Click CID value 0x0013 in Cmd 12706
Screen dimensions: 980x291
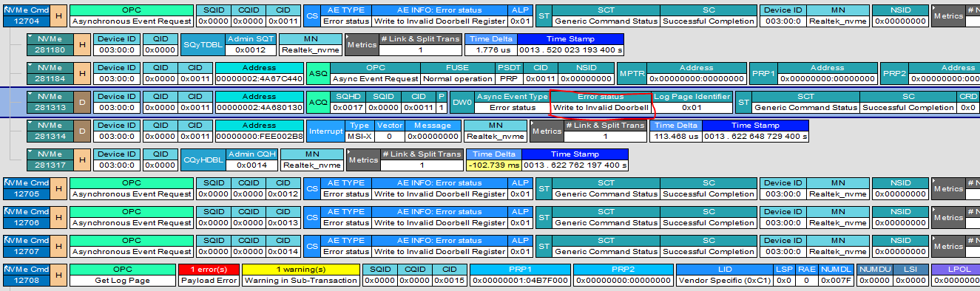[x=284, y=224]
